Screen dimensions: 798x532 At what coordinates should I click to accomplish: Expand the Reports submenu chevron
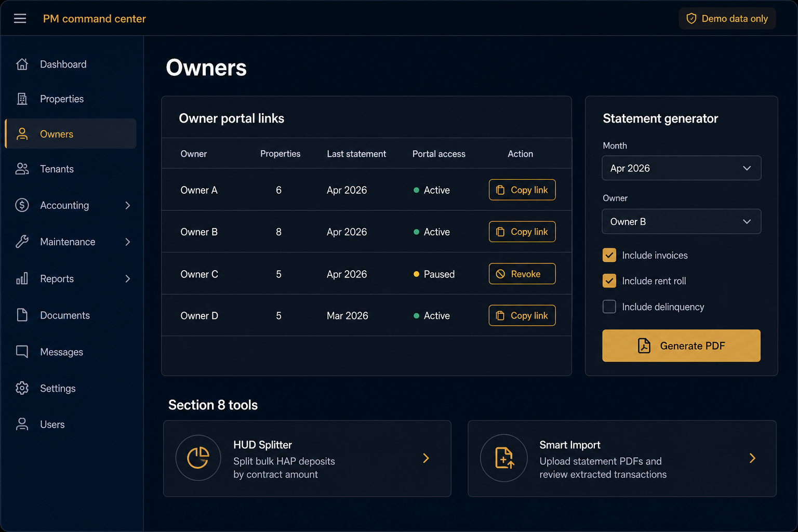[128, 278]
